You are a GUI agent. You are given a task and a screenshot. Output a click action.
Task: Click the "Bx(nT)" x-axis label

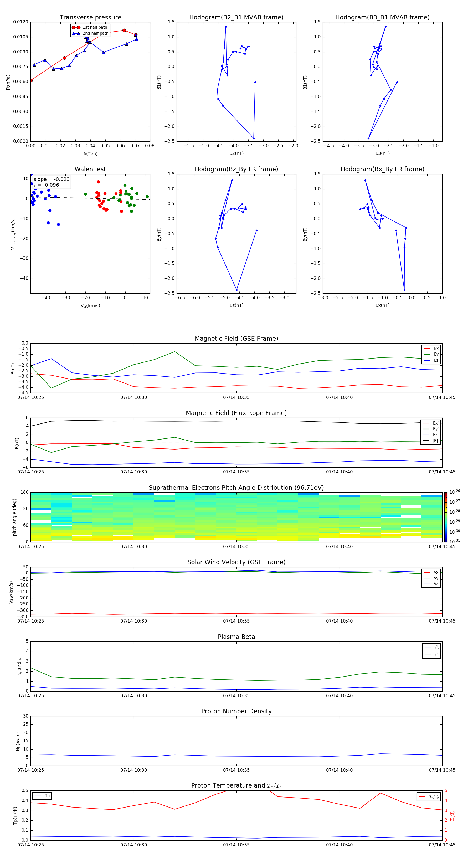pyautogui.click(x=382, y=306)
